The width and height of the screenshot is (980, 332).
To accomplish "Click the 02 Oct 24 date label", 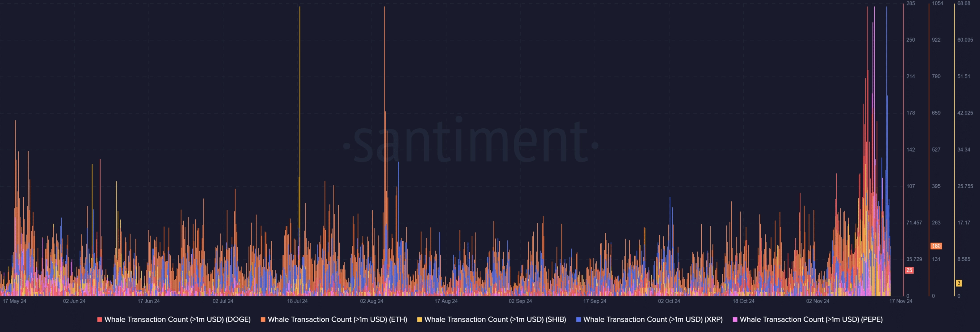I will (x=669, y=301).
